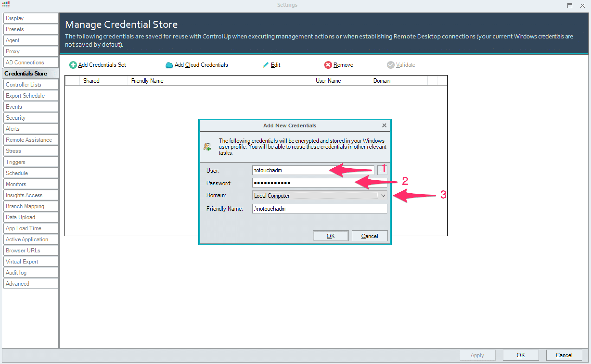
Task: Open the Branch Mapping tab
Action: click(31, 206)
